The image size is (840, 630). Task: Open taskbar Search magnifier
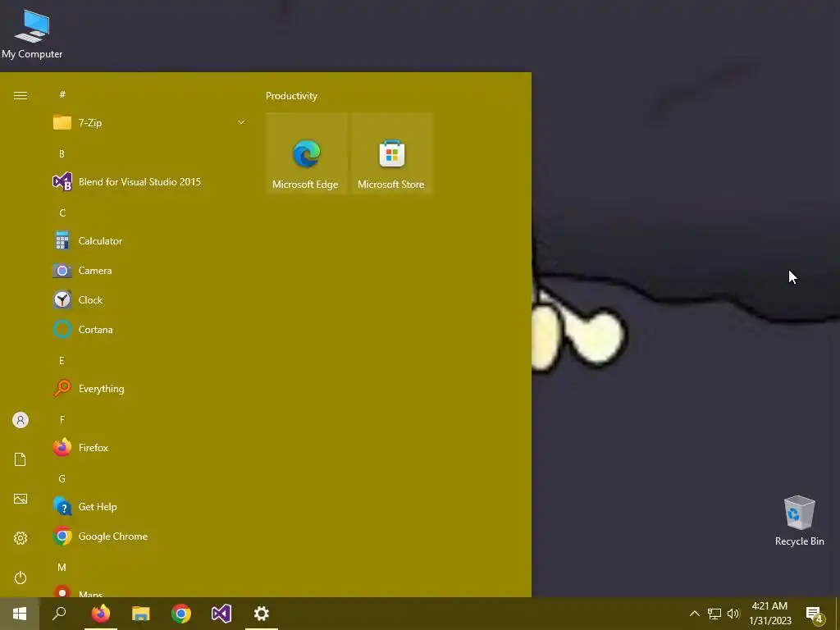59,614
